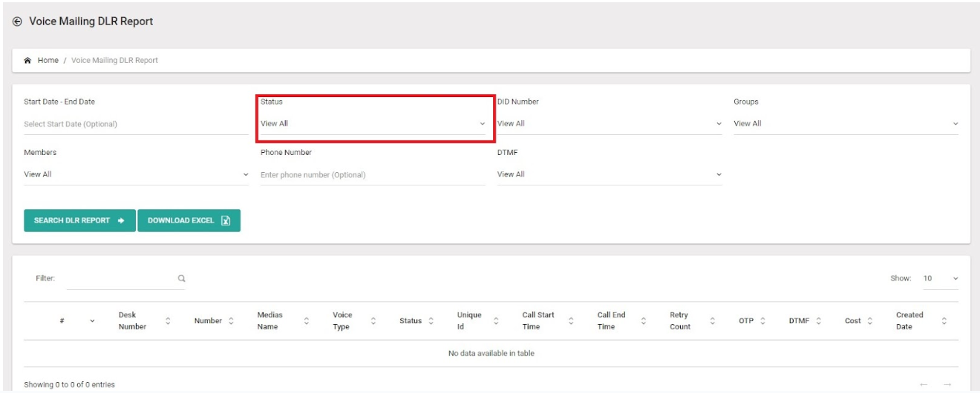The width and height of the screenshot is (980, 393).
Task: Go to Home via breadcrumb link
Action: 48,61
